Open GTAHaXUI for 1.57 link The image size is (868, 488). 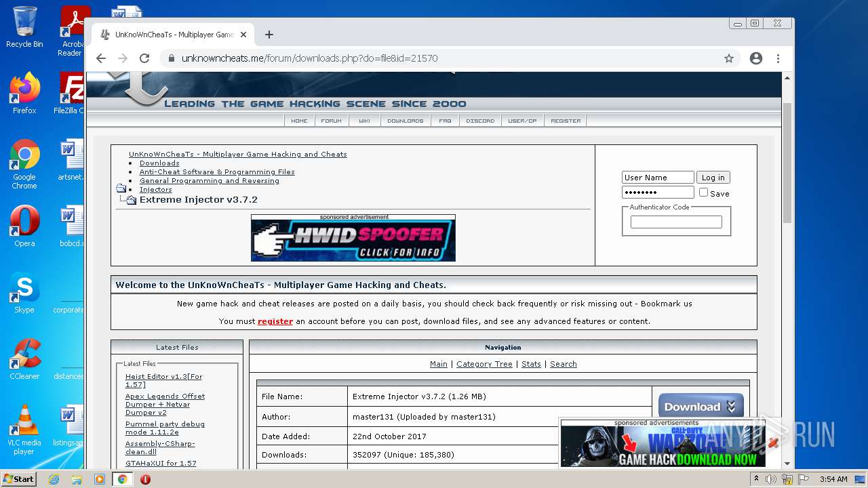[161, 463]
